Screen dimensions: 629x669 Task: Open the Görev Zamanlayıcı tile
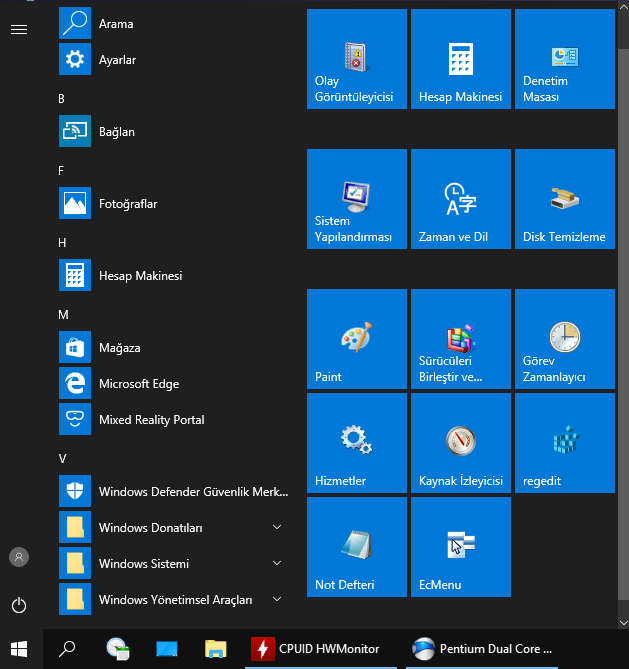point(565,339)
